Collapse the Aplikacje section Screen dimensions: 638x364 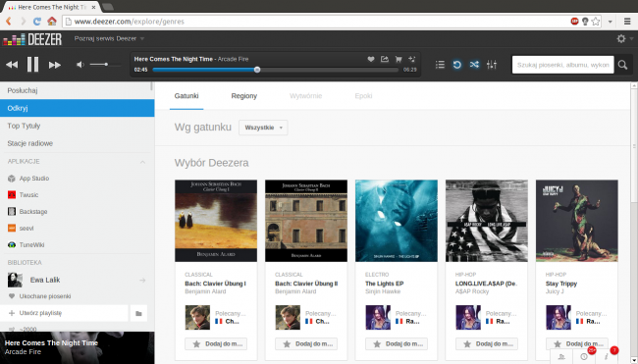[x=142, y=162]
